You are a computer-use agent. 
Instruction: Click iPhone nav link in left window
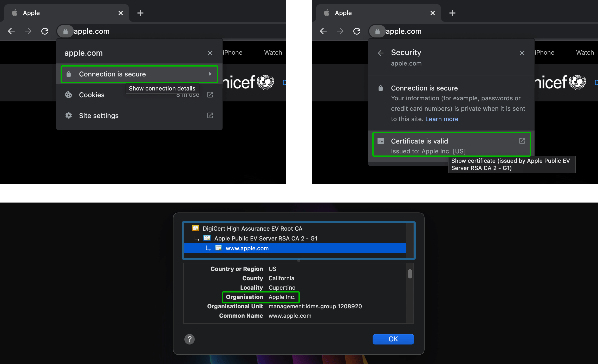click(x=233, y=53)
